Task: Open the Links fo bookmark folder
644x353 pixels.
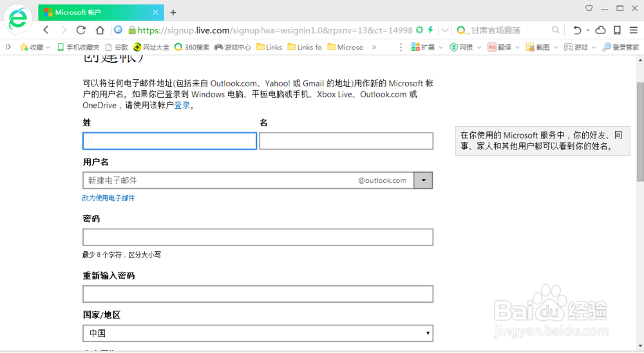Action: 305,47
